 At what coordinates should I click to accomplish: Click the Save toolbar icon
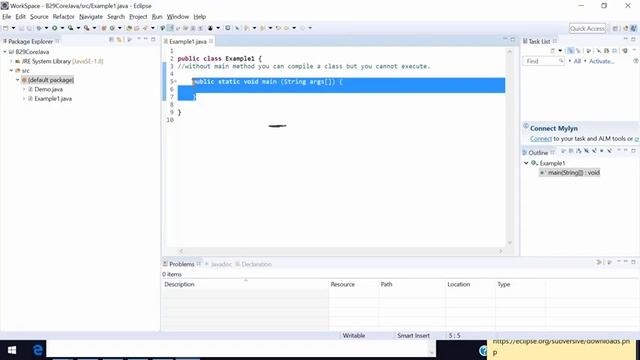pyautogui.click(x=21, y=28)
